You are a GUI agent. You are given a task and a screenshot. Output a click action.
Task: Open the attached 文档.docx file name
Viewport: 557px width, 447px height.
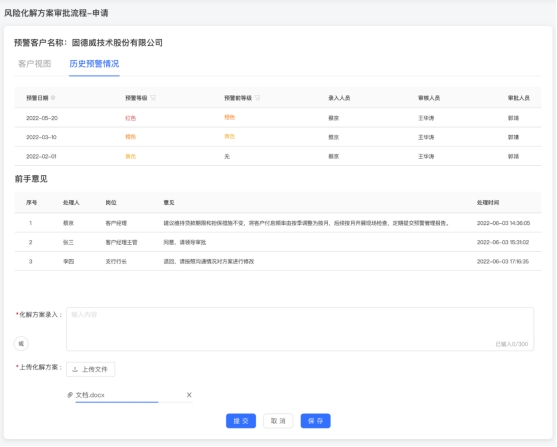click(x=90, y=395)
